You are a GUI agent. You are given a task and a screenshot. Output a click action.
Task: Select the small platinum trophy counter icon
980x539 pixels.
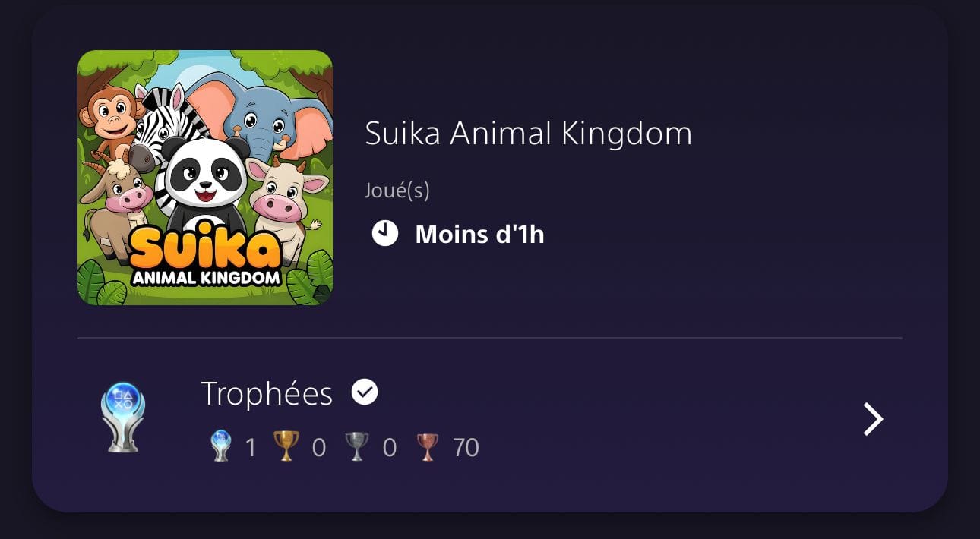[x=221, y=447]
